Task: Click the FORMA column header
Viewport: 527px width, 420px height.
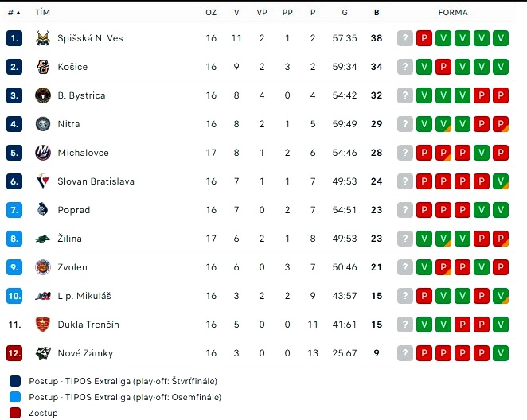Action: (453, 13)
